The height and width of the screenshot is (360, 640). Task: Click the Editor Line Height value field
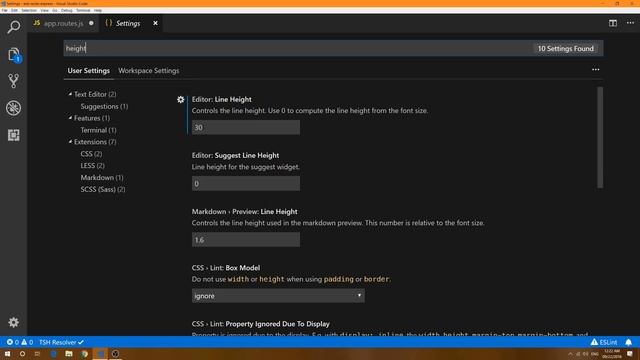[246, 127]
